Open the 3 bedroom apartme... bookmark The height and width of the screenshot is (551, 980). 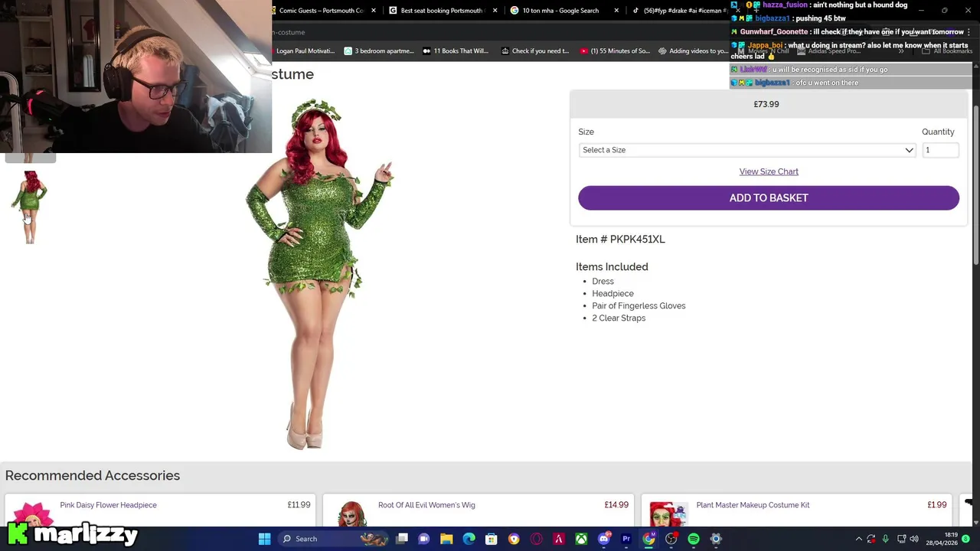378,51
